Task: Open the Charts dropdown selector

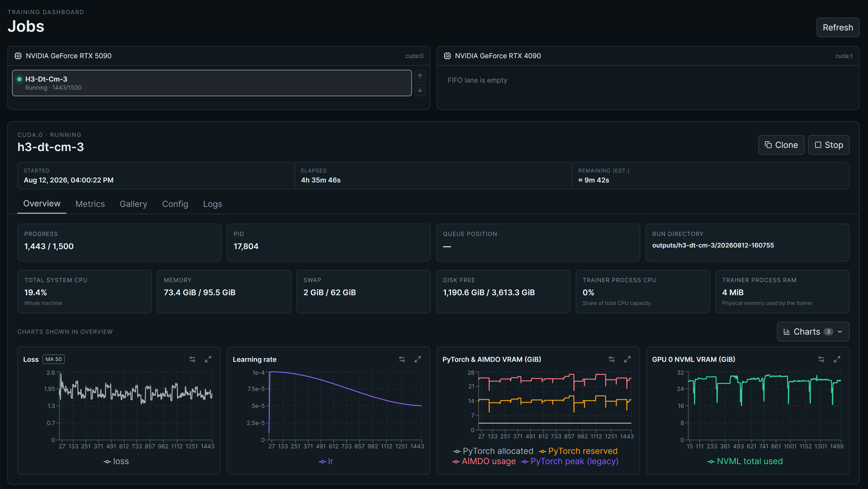Action: click(x=813, y=332)
